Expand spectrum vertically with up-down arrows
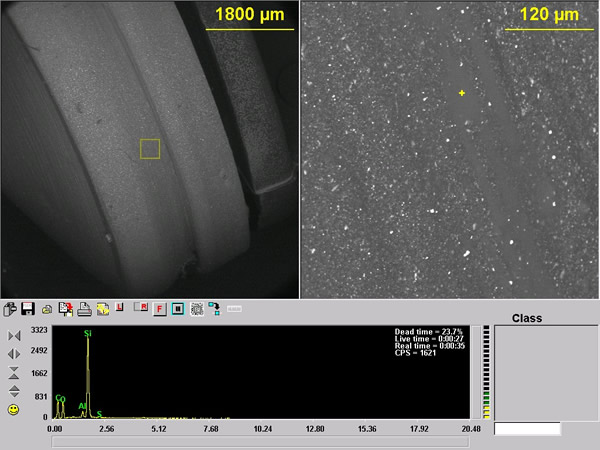This screenshot has width=600, height=450. tap(14, 391)
